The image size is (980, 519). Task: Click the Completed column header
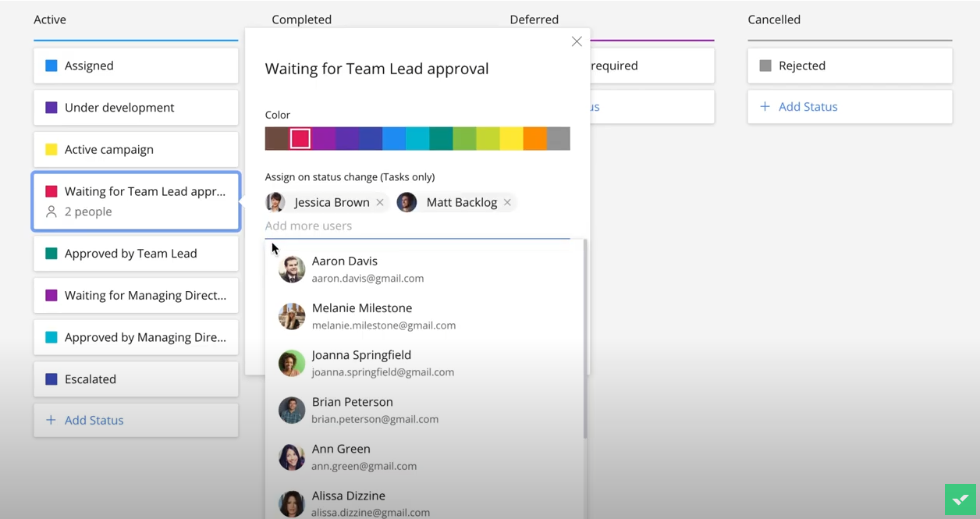coord(301,20)
